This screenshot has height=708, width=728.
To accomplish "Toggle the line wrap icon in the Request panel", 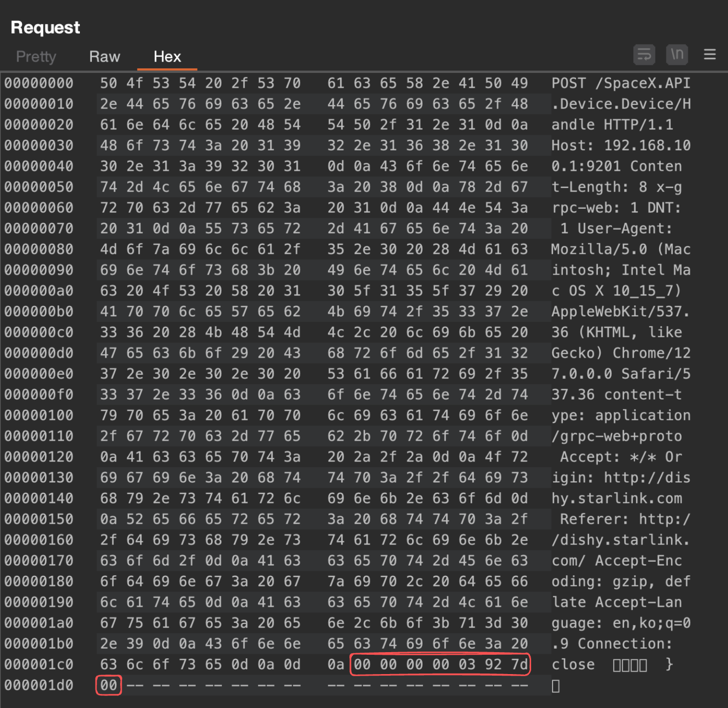I will point(644,55).
